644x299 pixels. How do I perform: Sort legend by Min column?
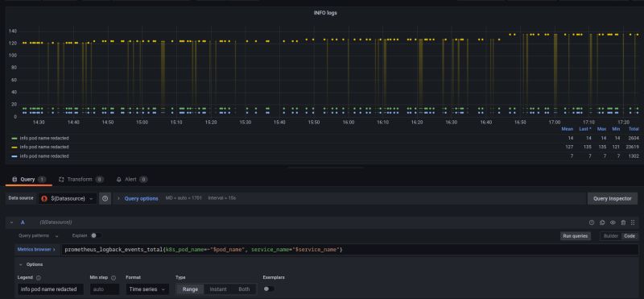616,129
